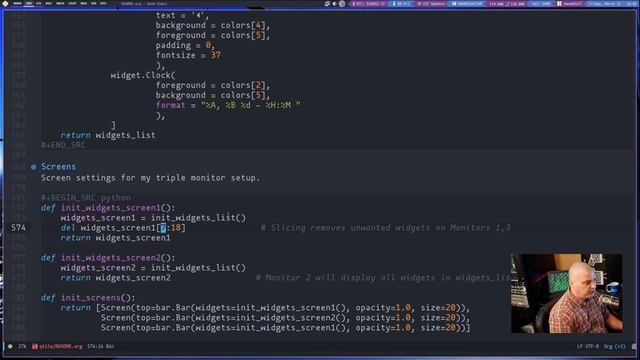Screen dimensions: 640x360
Task: Click the README.org window title in bar
Action: tap(144, 4)
